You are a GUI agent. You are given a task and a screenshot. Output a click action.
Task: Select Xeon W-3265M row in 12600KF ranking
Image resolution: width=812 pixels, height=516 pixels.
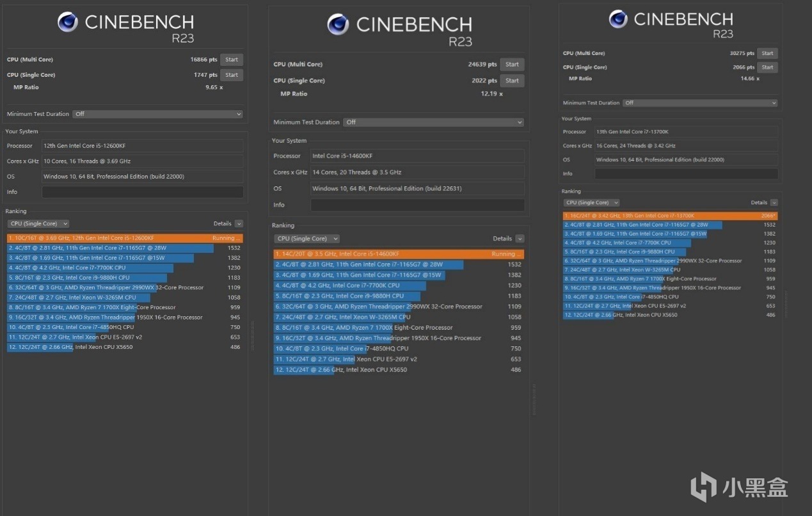pyautogui.click(x=125, y=298)
